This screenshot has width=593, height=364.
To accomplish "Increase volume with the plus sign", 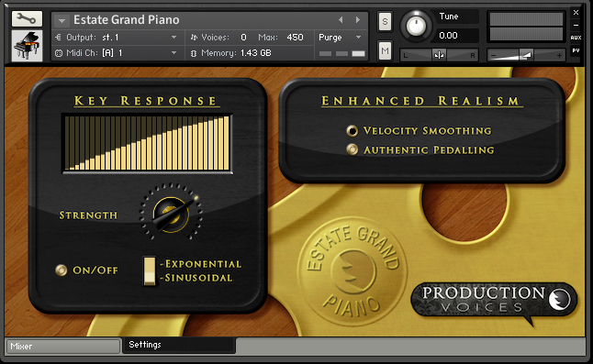I will click(x=559, y=56).
